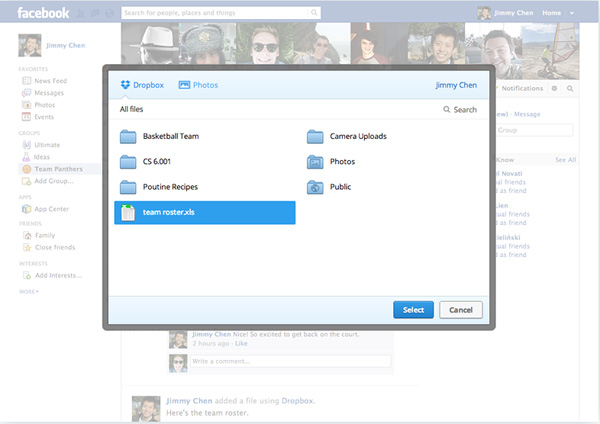The width and height of the screenshot is (600, 424).
Task: Open Team Panthers group in sidebar
Action: (x=59, y=169)
